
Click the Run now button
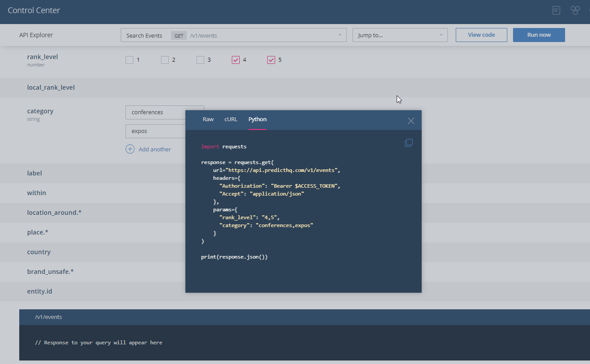(x=539, y=35)
